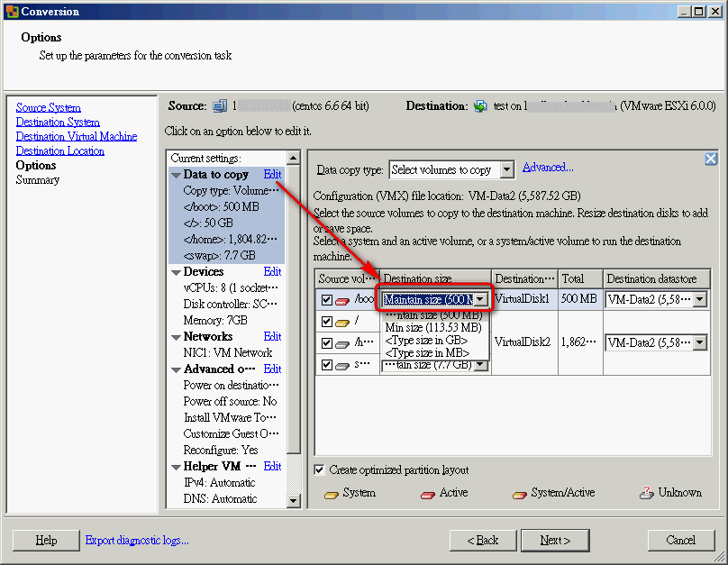
Task: Select 'NIC1: VM Network' settings row
Action: [226, 353]
